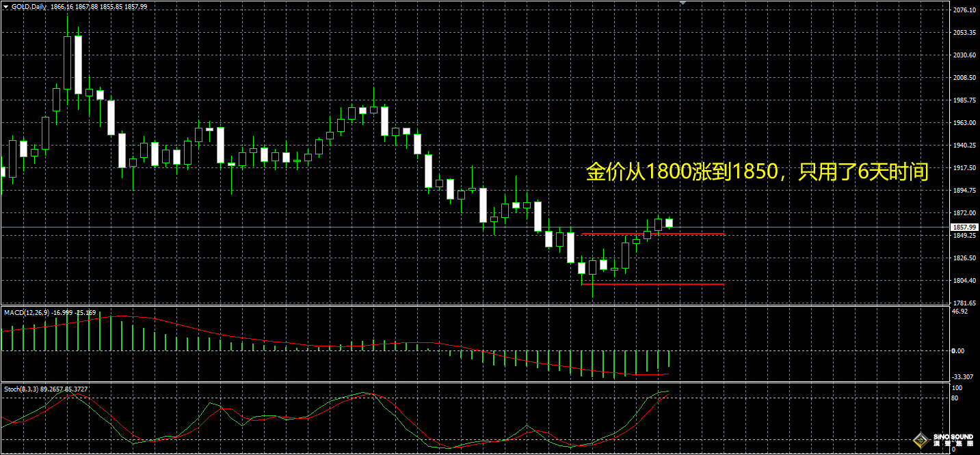This screenshot has width=980, height=455.
Task: Click the 1872.00 price axis label
Action: 964,213
